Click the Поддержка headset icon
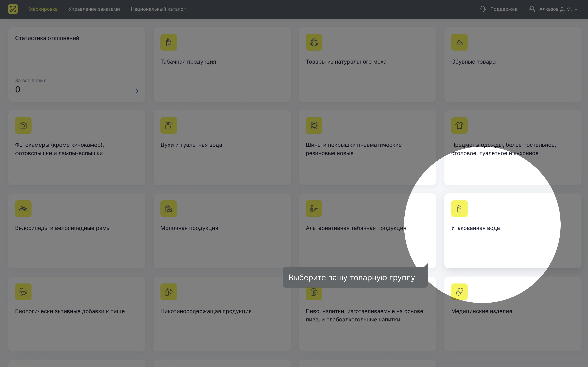 (x=483, y=9)
